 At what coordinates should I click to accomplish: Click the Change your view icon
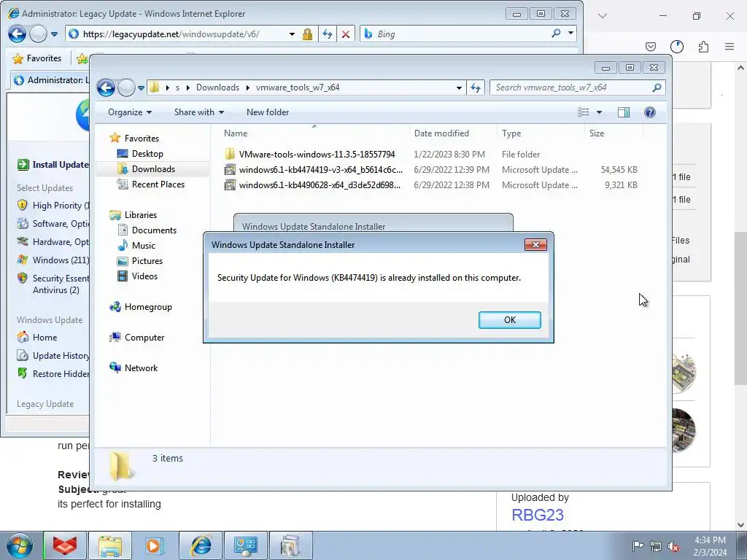pyautogui.click(x=583, y=112)
